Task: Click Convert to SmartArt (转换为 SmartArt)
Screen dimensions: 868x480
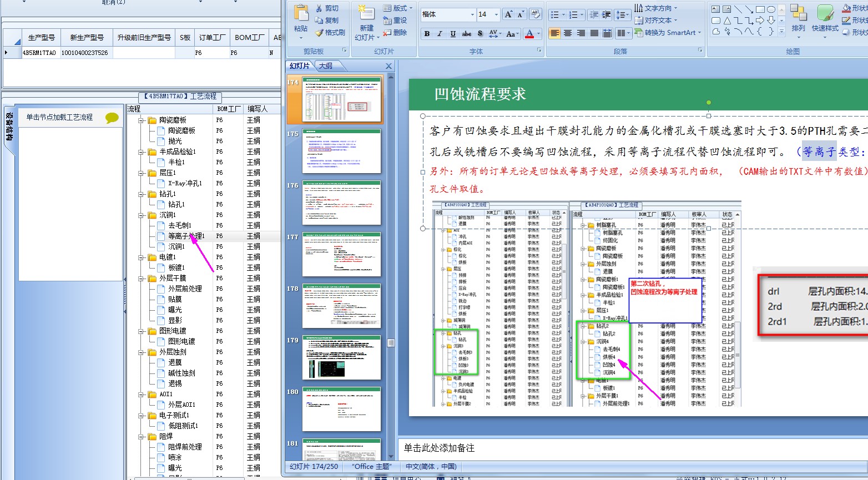Action: pyautogui.click(x=668, y=33)
